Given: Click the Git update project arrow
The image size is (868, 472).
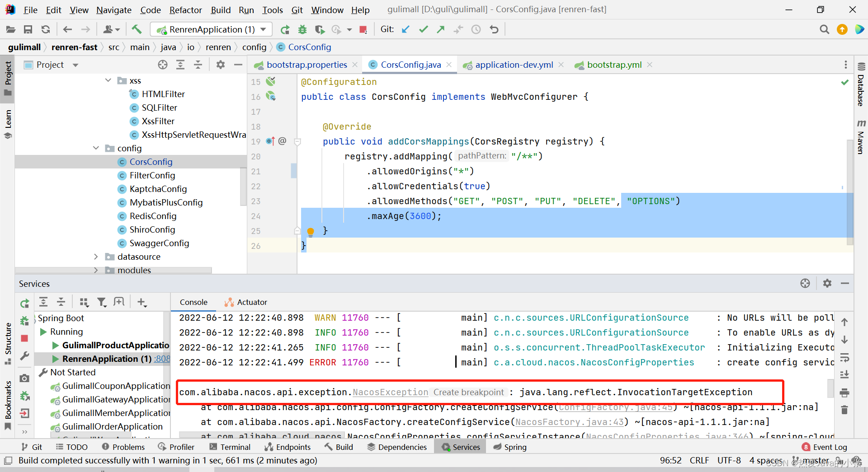Looking at the screenshot, I should [406, 30].
